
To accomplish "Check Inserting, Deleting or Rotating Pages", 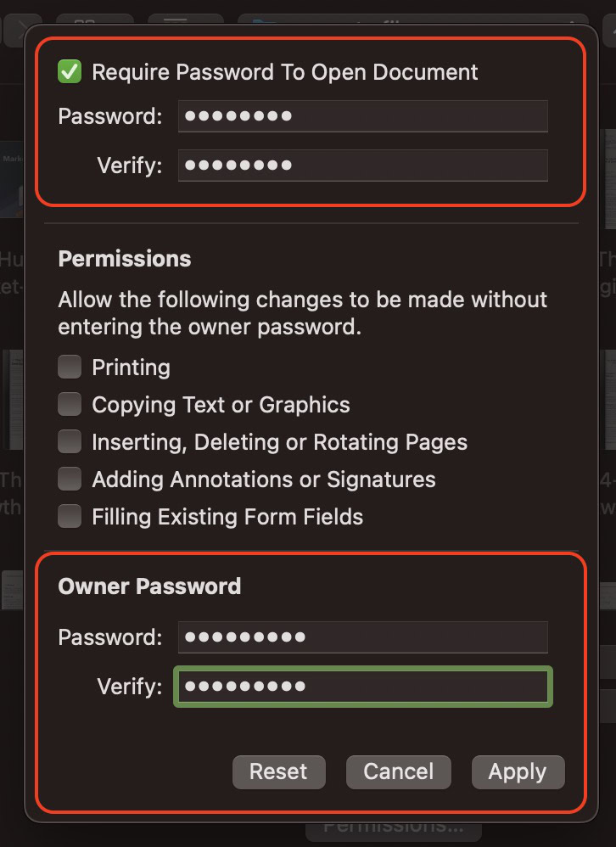I will coord(70,442).
